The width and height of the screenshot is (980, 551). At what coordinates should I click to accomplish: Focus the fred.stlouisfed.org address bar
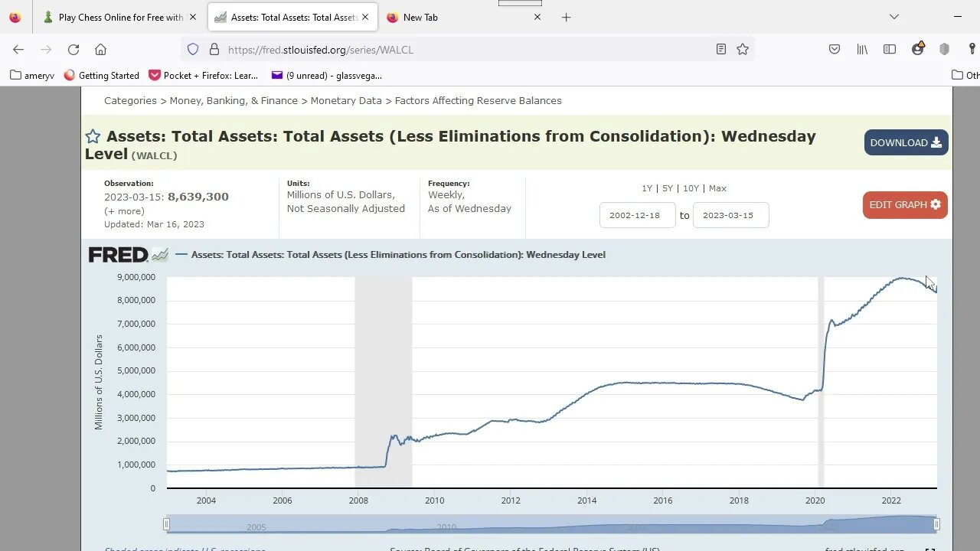[467, 49]
